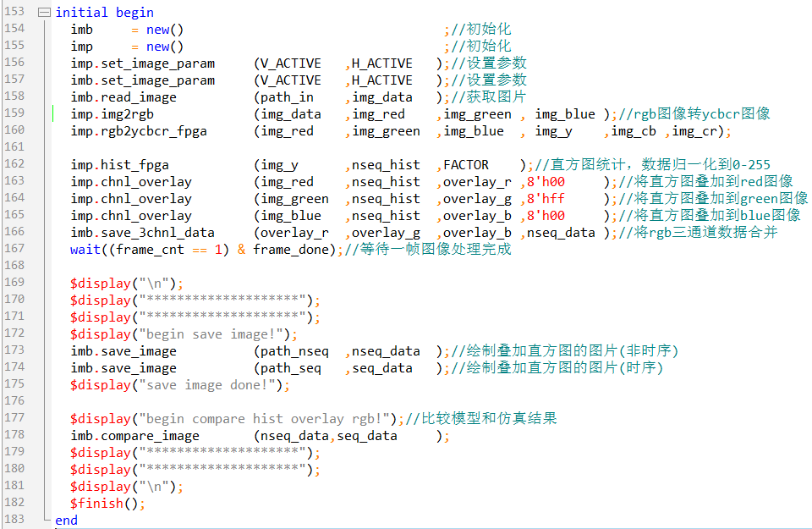Place cursor on 'imp.hist_fpga' text
This screenshot has height=529, width=812.
click(x=119, y=165)
